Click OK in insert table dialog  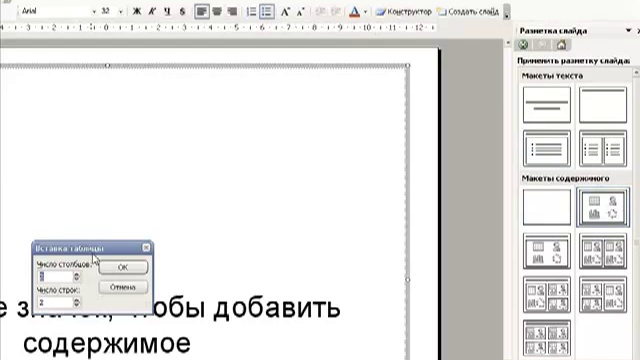(123, 267)
